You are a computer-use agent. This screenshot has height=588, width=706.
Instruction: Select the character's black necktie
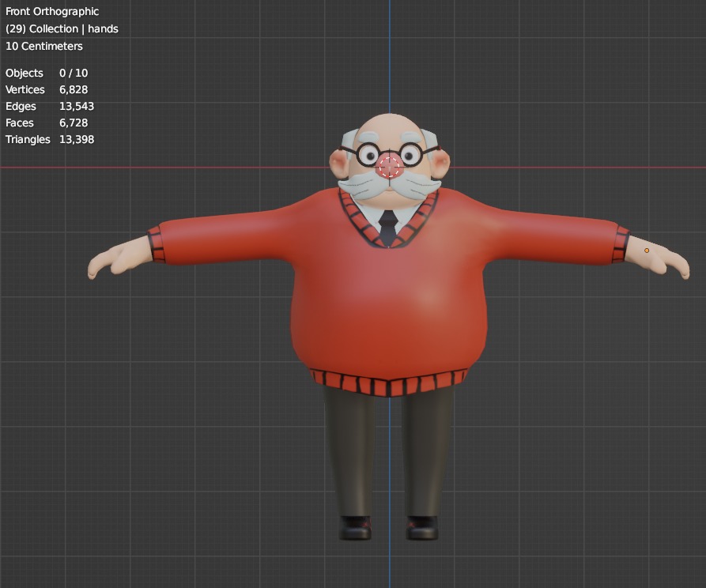click(388, 228)
